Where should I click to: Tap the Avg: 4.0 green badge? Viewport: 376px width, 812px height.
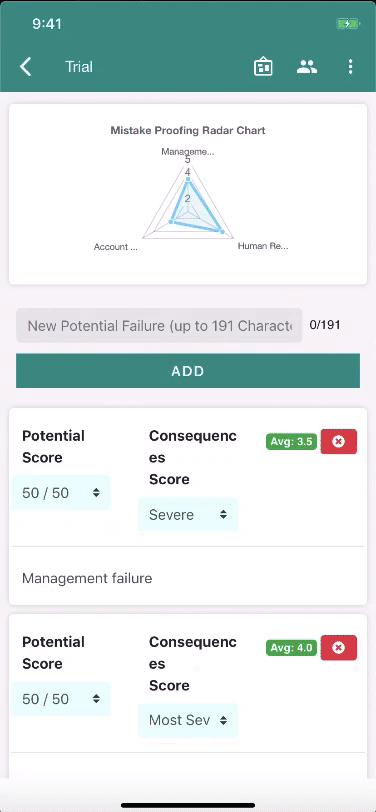point(292,648)
